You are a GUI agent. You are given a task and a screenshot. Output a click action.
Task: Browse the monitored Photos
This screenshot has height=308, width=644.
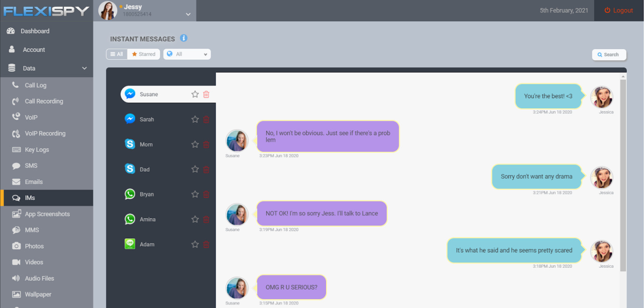pos(34,246)
